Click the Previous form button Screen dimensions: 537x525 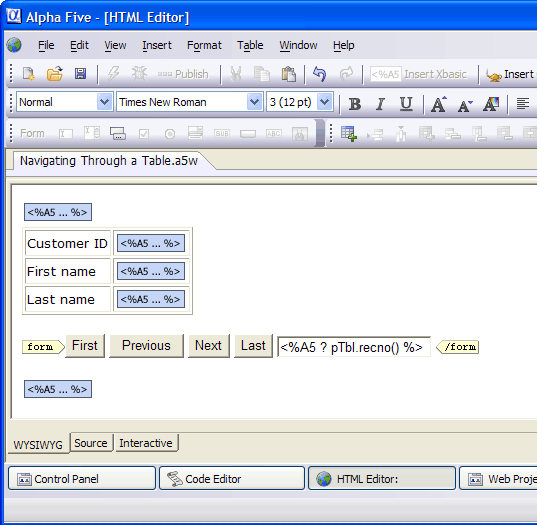pyautogui.click(x=146, y=346)
